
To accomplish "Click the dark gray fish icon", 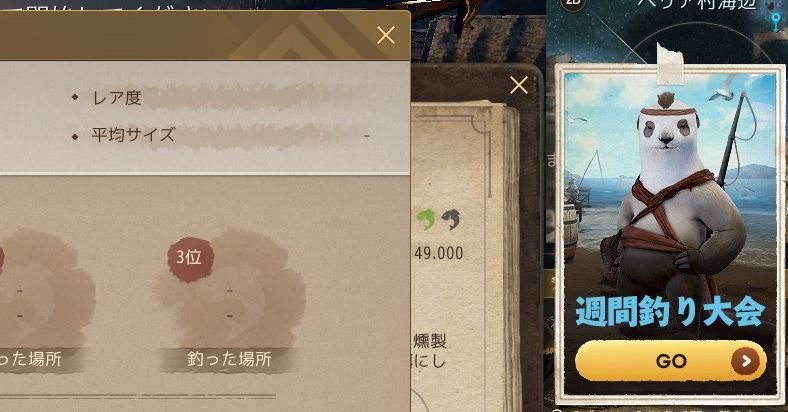I will pos(451,220).
